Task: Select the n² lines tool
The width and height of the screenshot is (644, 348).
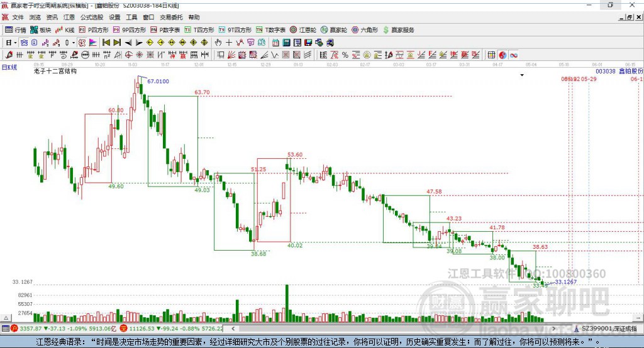Action: [x=107, y=55]
